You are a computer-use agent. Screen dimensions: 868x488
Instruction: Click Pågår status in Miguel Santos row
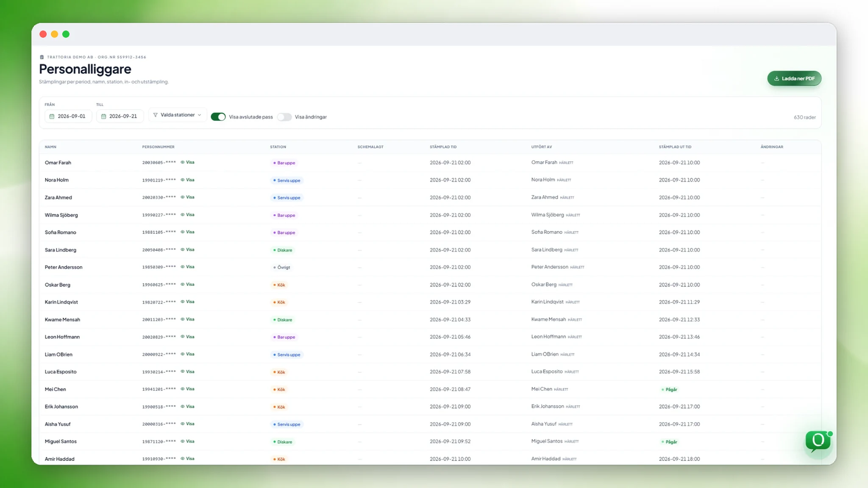pos(670,442)
